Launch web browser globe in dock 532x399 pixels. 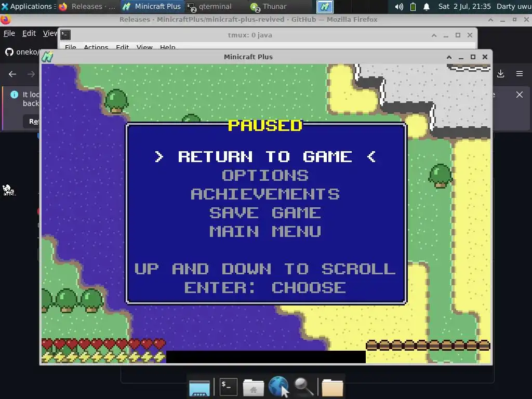(278, 386)
